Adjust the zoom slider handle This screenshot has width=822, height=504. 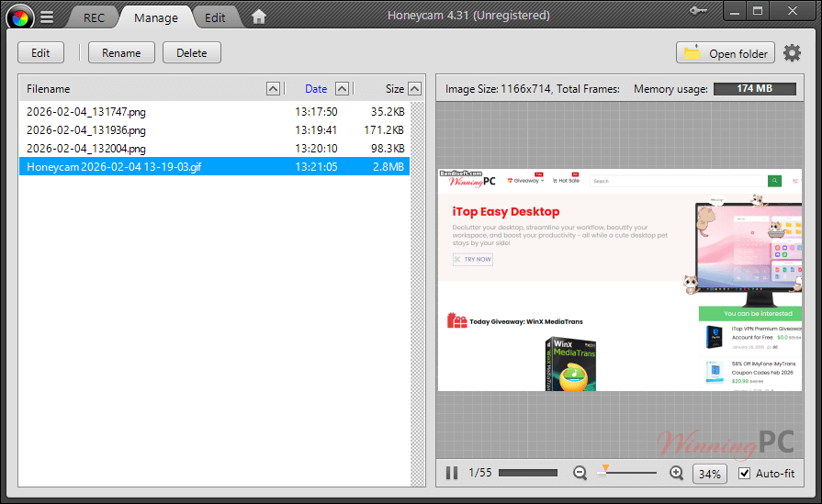click(x=605, y=469)
